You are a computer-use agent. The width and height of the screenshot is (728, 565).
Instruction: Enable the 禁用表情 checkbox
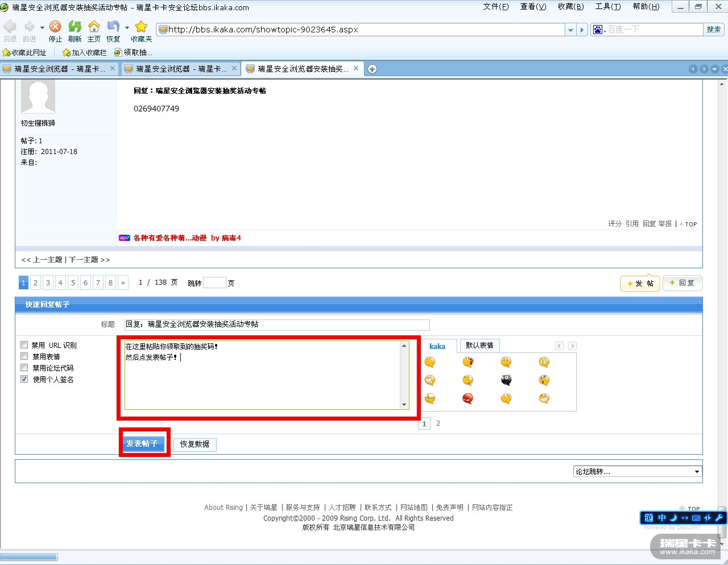pos(24,356)
